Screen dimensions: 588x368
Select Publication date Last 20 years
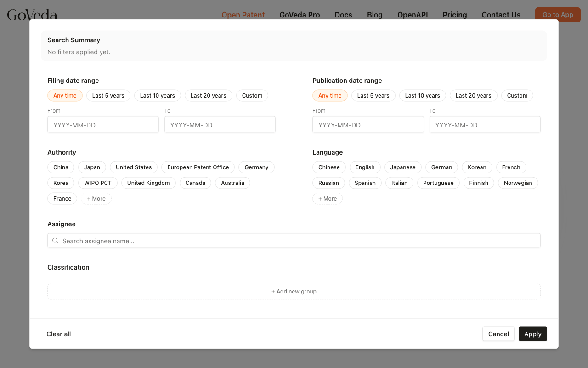pos(474,96)
